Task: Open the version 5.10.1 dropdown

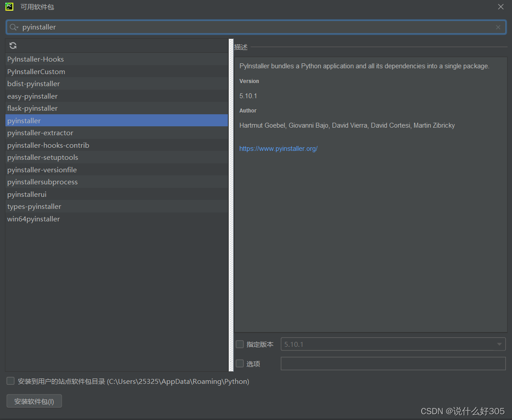Action: coord(499,344)
